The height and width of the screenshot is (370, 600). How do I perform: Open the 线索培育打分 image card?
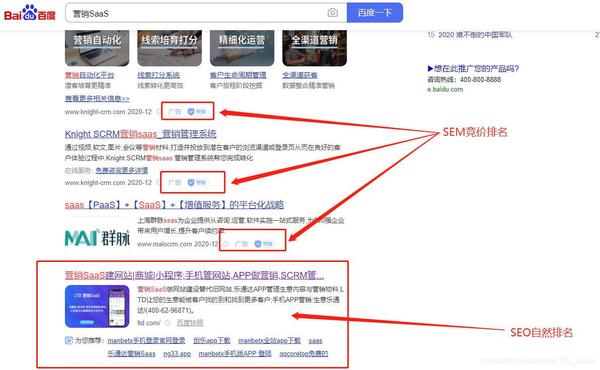[x=170, y=48]
